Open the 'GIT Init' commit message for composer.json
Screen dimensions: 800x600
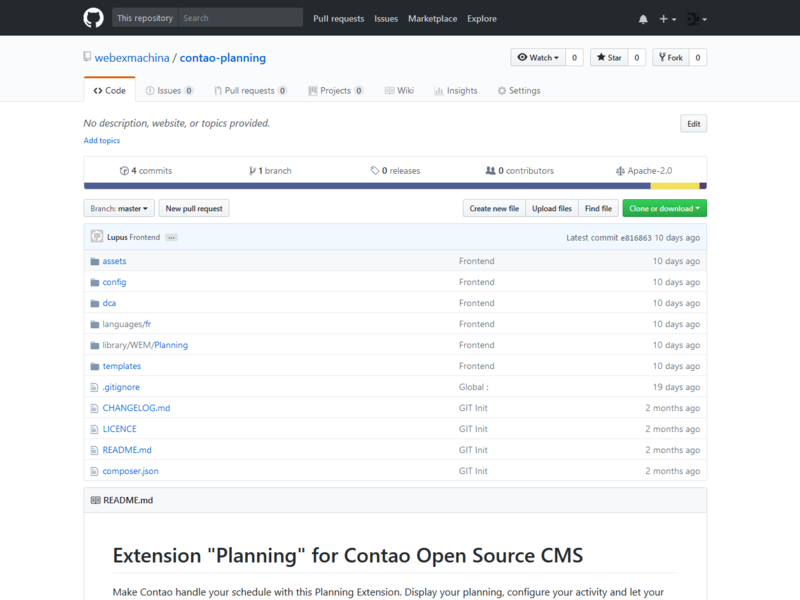point(473,471)
